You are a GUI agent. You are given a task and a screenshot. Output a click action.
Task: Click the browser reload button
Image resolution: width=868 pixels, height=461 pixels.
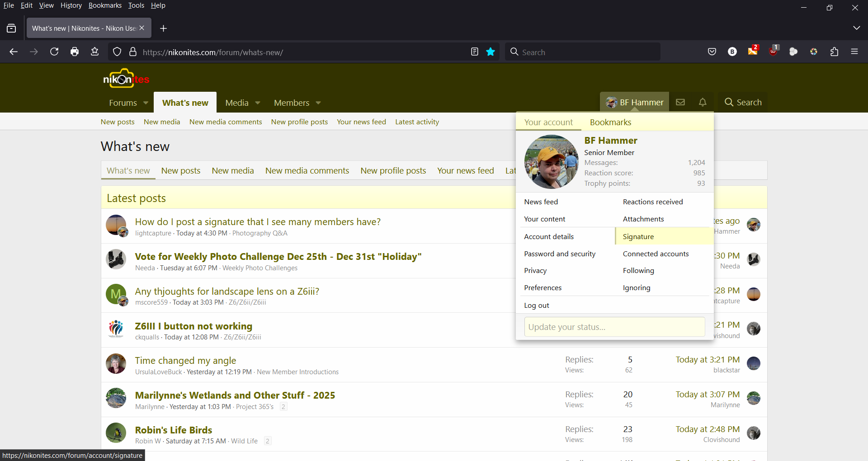click(54, 52)
